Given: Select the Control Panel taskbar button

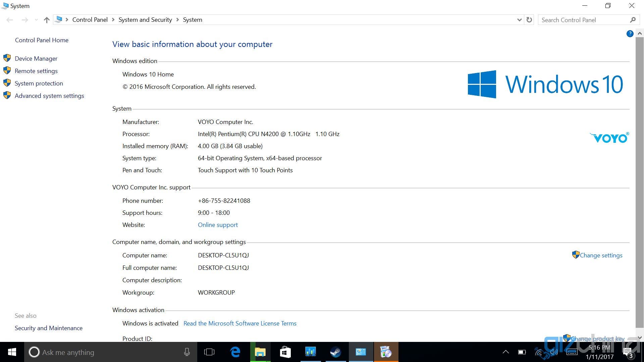Looking at the screenshot, I should coord(361,352).
